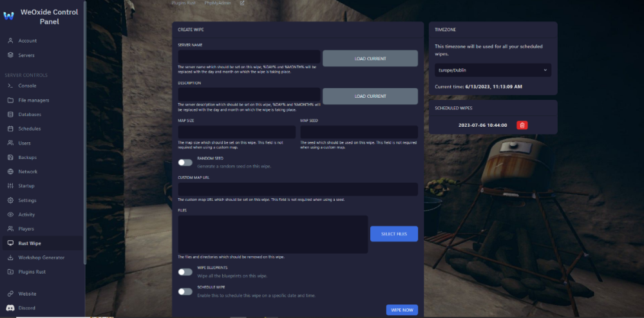Turn on the Schedule Wipe switch

click(x=185, y=292)
